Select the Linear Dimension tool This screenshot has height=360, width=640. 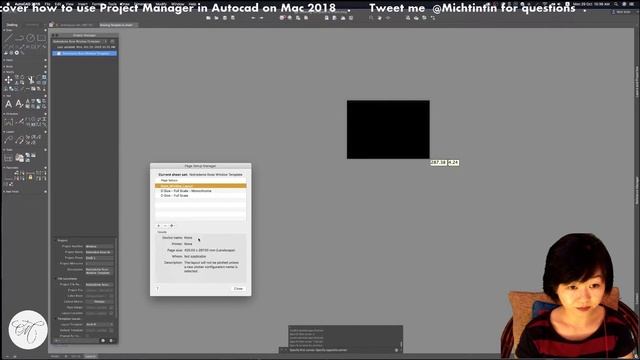[x=8, y=122]
